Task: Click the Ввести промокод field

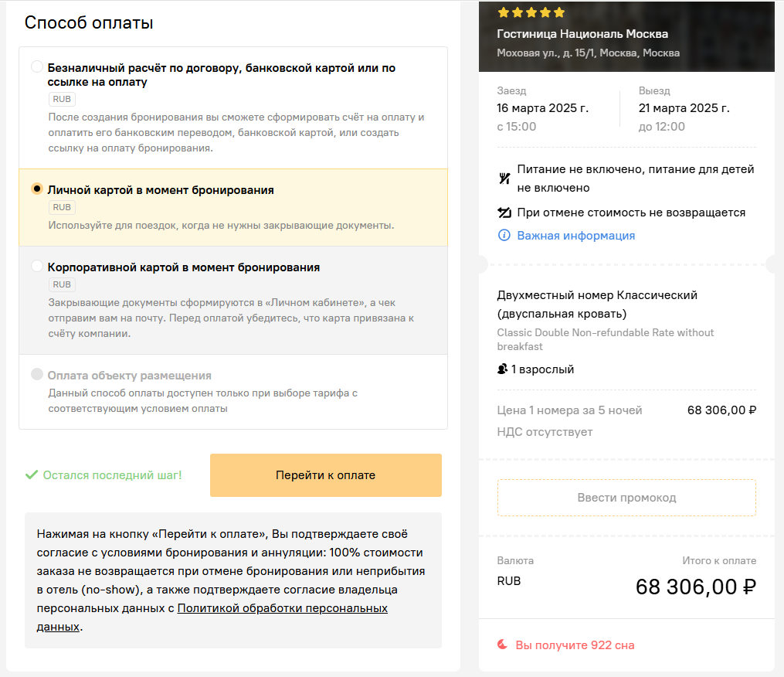Action: [626, 498]
